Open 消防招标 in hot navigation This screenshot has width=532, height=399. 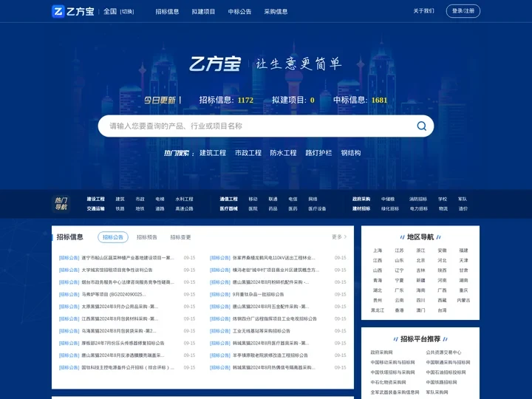(x=418, y=199)
